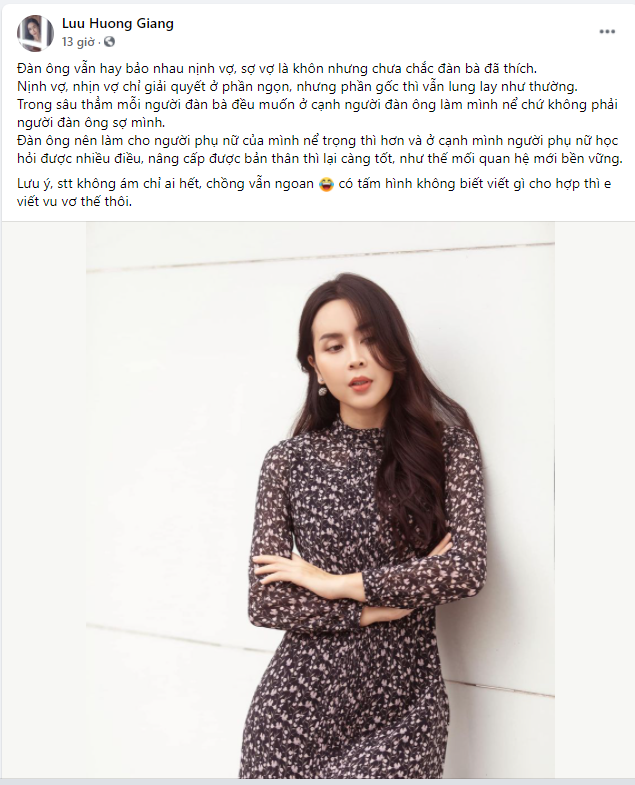The image size is (635, 785).
Task: Click the paragraph starting 'Lưu ý, stt không'
Action: tap(314, 193)
